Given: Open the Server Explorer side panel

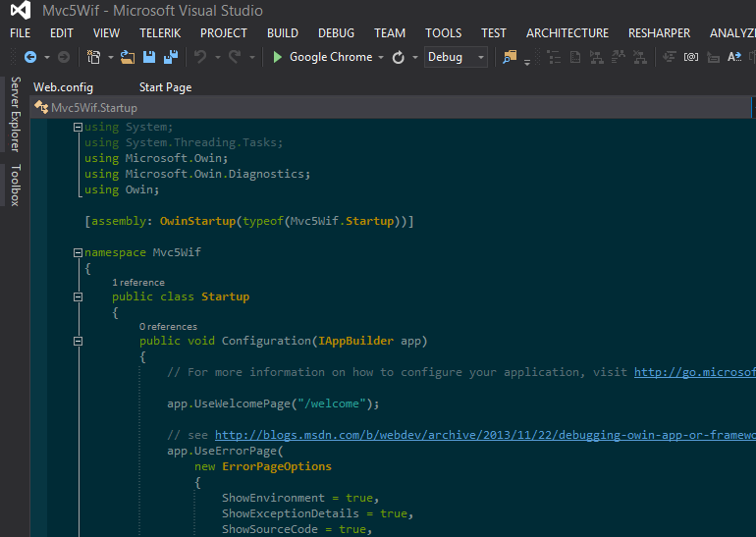Looking at the screenshot, I should [16, 114].
